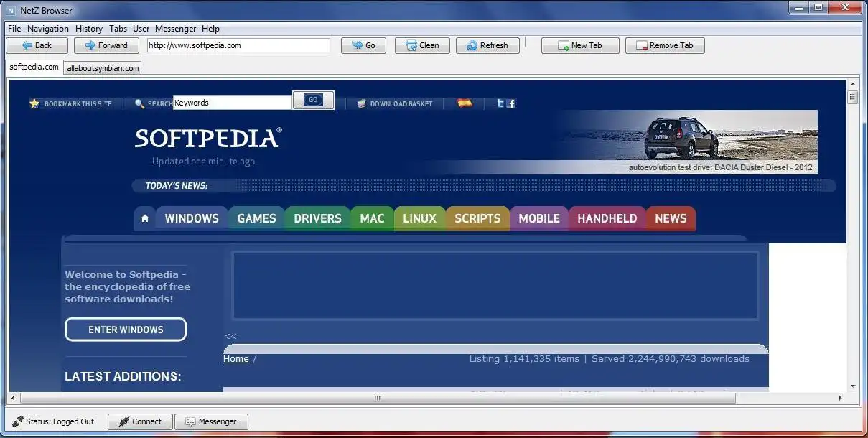
Task: Open the LINUX category tab
Action: [420, 218]
